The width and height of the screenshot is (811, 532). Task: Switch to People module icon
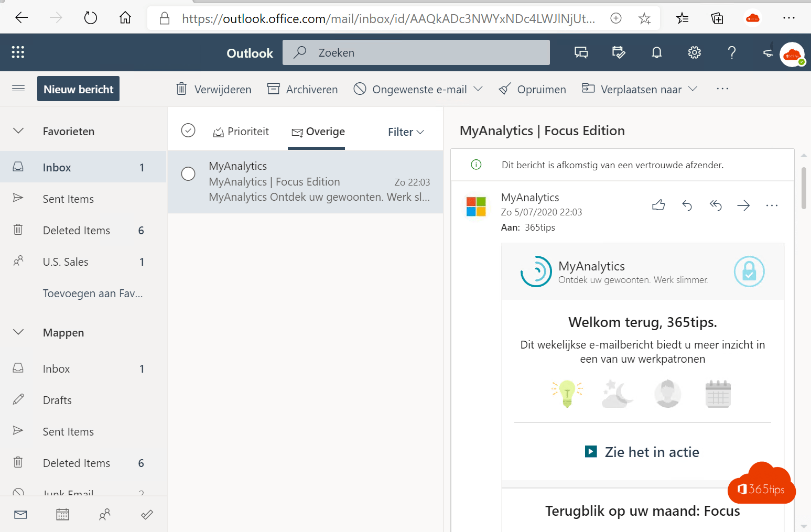click(105, 515)
